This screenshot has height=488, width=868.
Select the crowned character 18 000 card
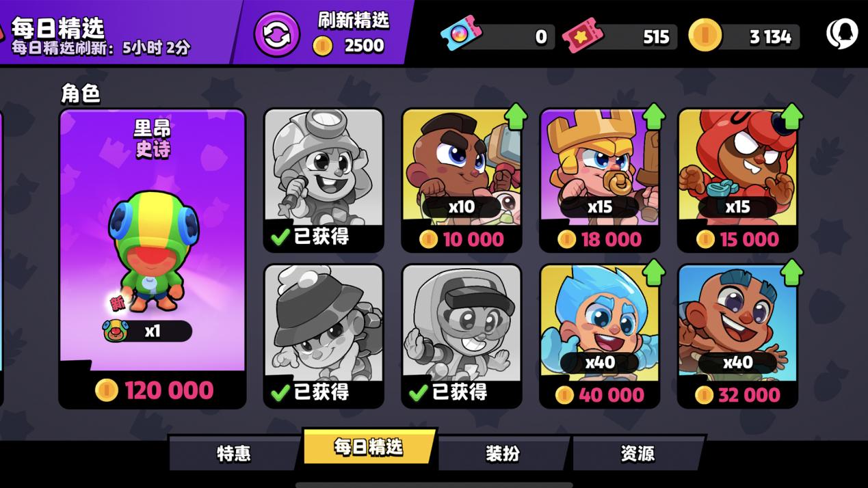pyautogui.click(x=600, y=180)
